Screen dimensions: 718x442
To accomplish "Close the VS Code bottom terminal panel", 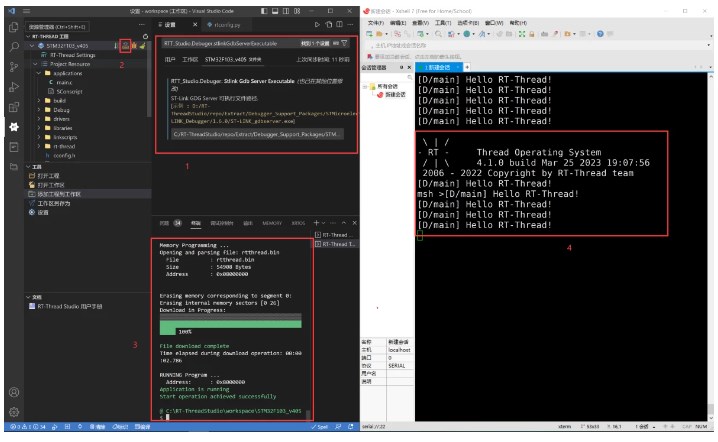I will click(x=354, y=223).
